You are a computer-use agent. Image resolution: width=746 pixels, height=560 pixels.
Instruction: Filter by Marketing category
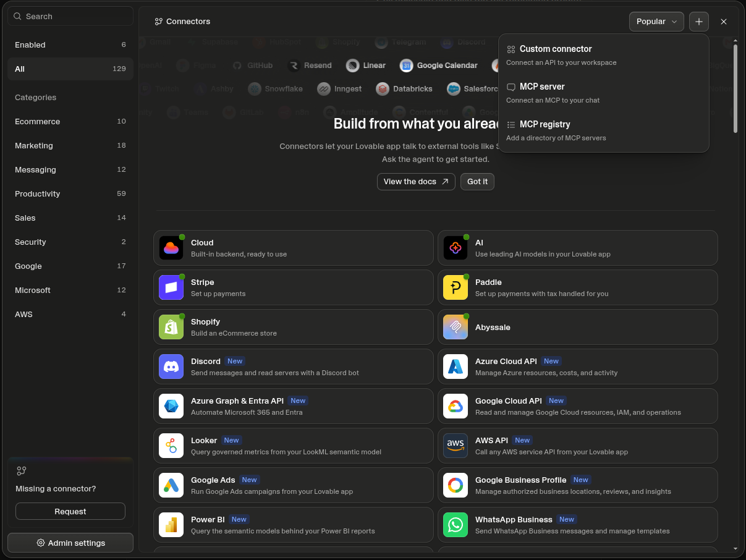(x=70, y=145)
